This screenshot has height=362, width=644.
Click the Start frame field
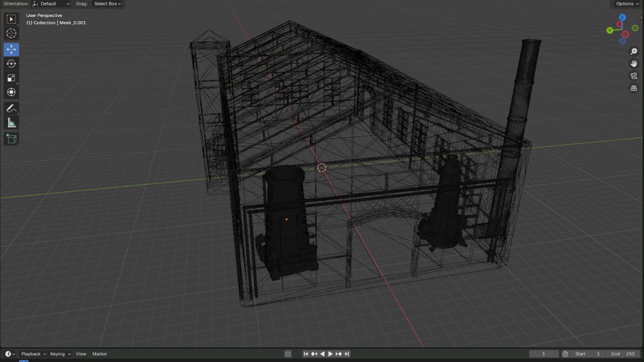tap(588, 354)
